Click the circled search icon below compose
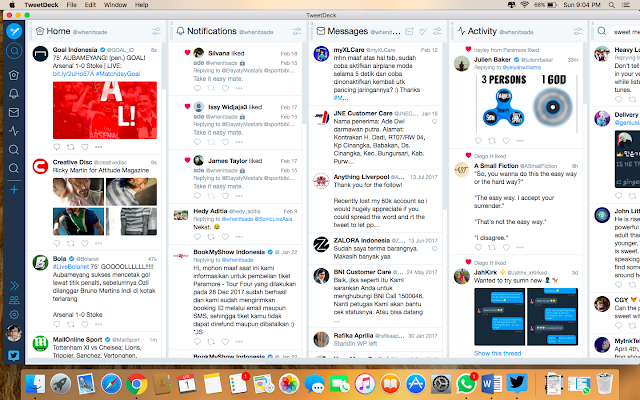This screenshot has height=400, width=640. pos(14,51)
